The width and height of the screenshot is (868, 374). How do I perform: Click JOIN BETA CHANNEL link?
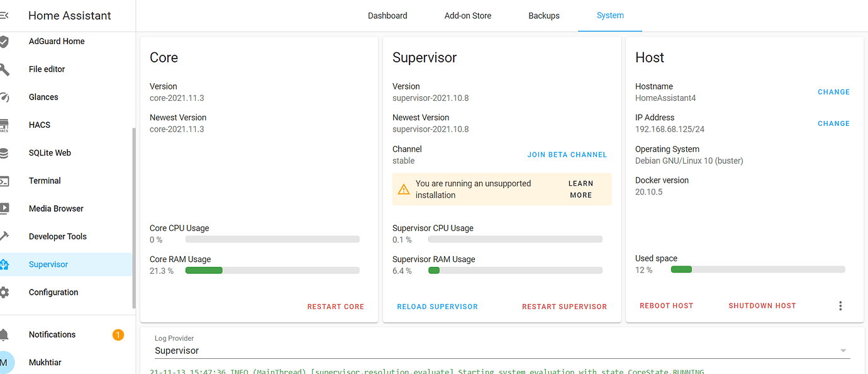coord(567,155)
